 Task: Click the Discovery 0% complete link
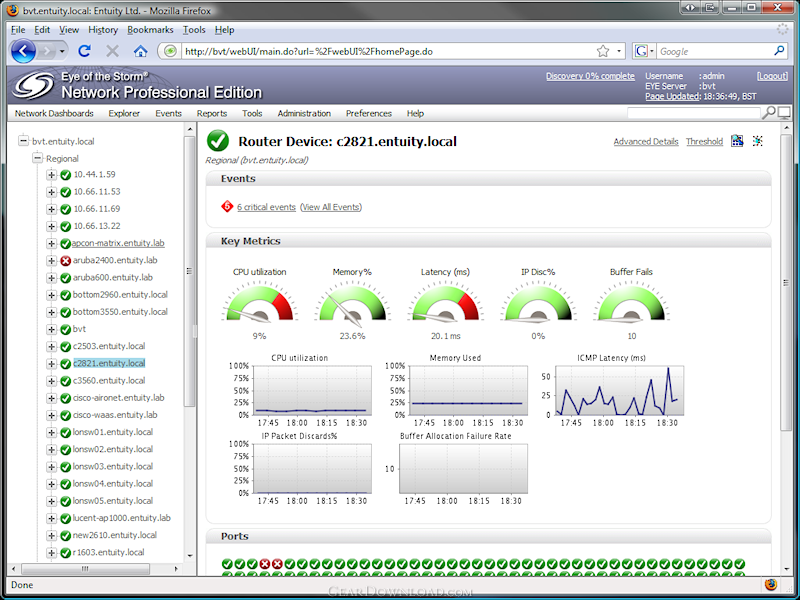pyautogui.click(x=590, y=76)
